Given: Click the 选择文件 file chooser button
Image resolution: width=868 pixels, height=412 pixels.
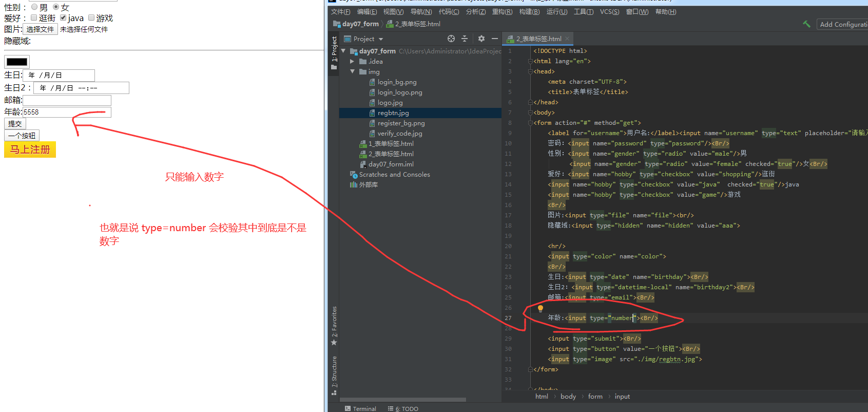Looking at the screenshot, I should [x=40, y=29].
